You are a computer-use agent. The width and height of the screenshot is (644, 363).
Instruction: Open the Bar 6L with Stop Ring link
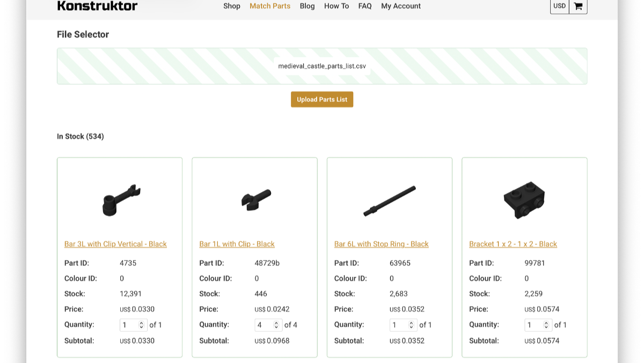[x=382, y=244]
